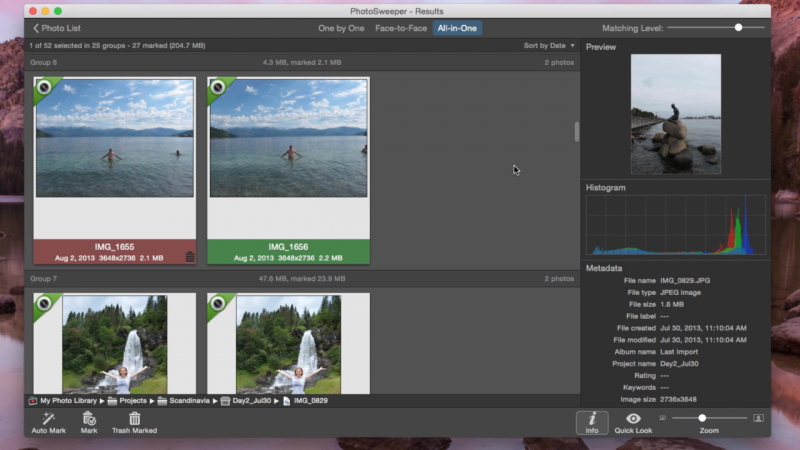The width and height of the screenshot is (800, 450).
Task: Toggle mark badge on second Group 7 photo
Action: 218,304
